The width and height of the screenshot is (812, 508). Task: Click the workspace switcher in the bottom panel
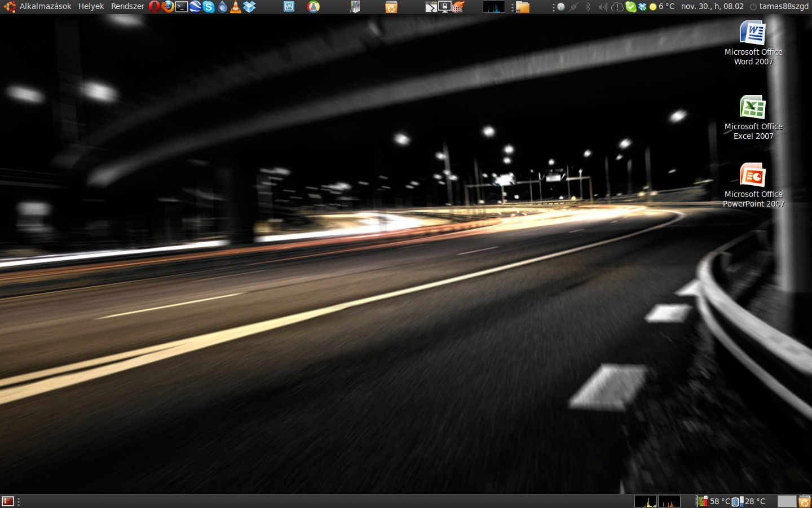[787, 501]
